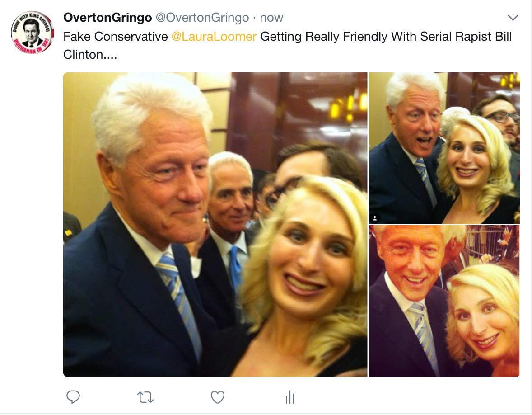Open the @LauraLoomer mention link

click(214, 36)
